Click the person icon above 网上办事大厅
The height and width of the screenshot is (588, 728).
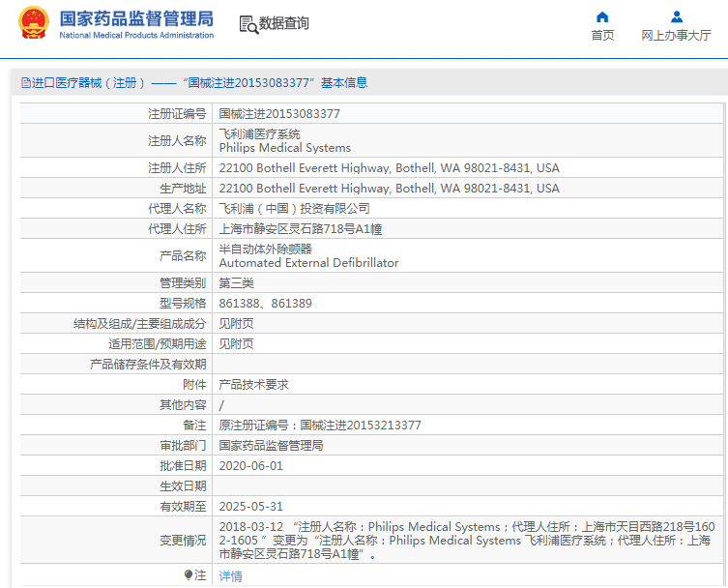coord(677,16)
